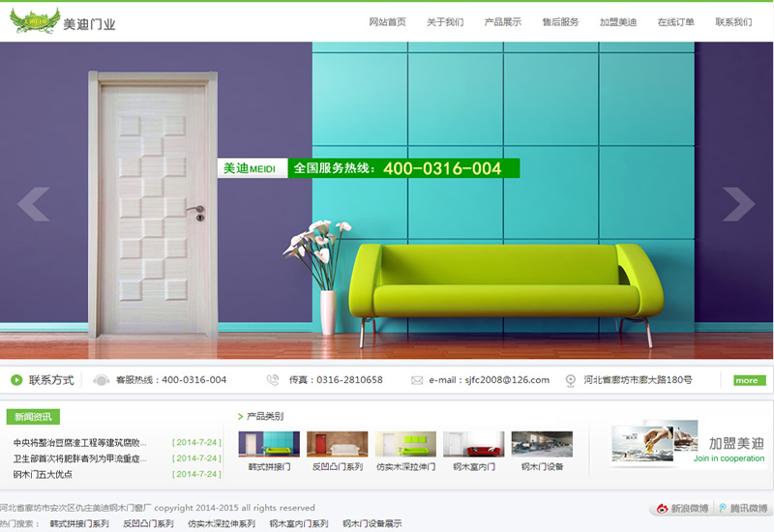Open the 产品展示 menu item
Viewport: 774px width, 532px height.
(503, 22)
